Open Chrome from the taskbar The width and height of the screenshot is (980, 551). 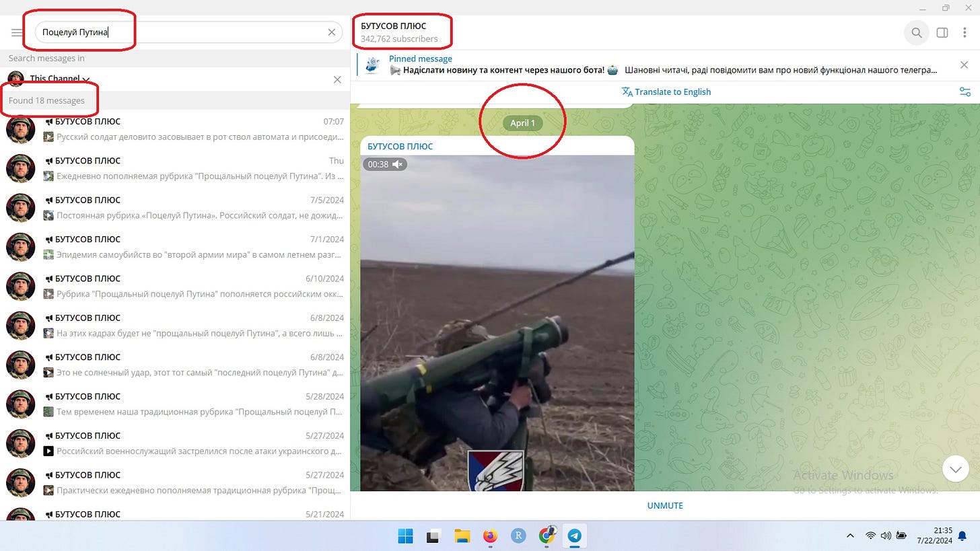(x=547, y=536)
